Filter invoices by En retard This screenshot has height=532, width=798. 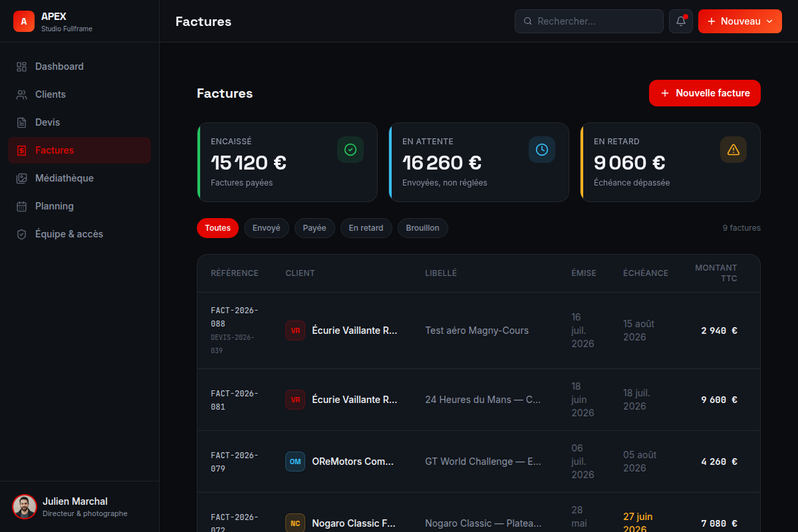366,228
